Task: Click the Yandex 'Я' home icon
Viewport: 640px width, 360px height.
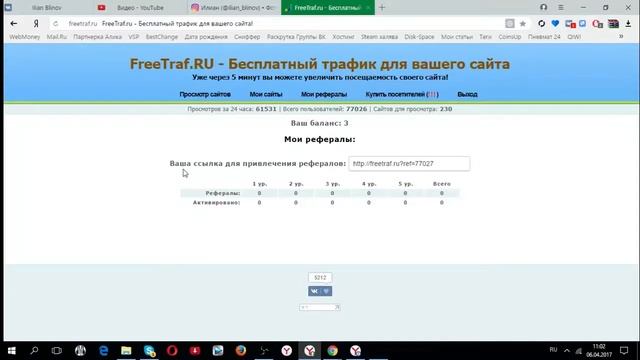Action: (x=36, y=24)
